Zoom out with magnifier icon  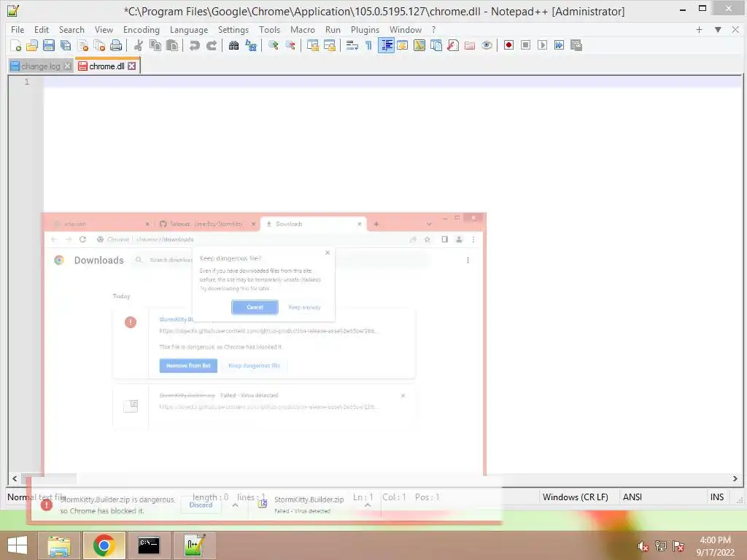point(290,45)
